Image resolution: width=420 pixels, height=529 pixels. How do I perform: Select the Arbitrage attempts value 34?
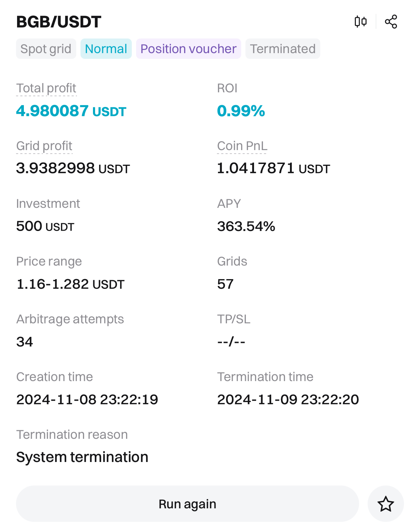(24, 341)
